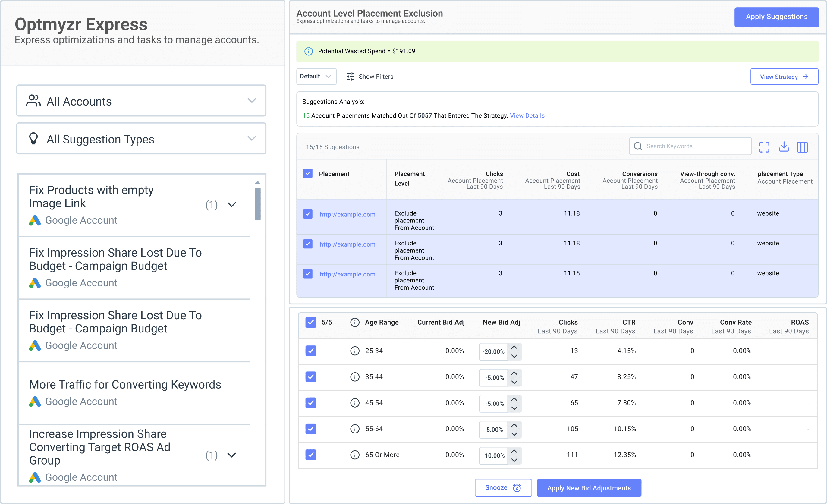Viewport: 827px width, 504px height.
Task: Increase the 45-54 new bid adjustment
Action: pyautogui.click(x=514, y=399)
